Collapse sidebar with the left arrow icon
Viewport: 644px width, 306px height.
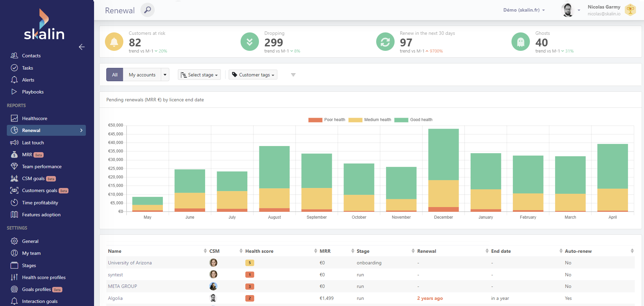[x=82, y=47]
